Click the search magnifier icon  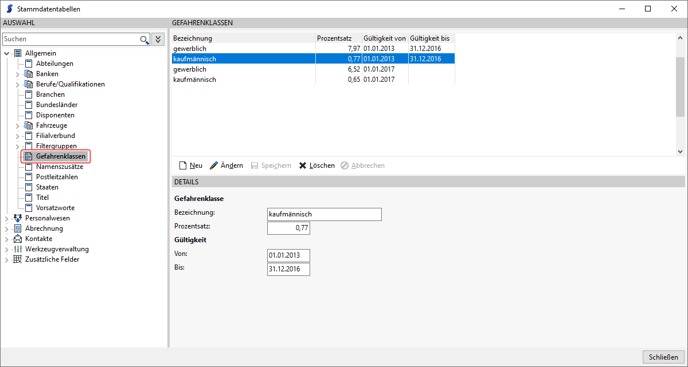click(x=144, y=40)
